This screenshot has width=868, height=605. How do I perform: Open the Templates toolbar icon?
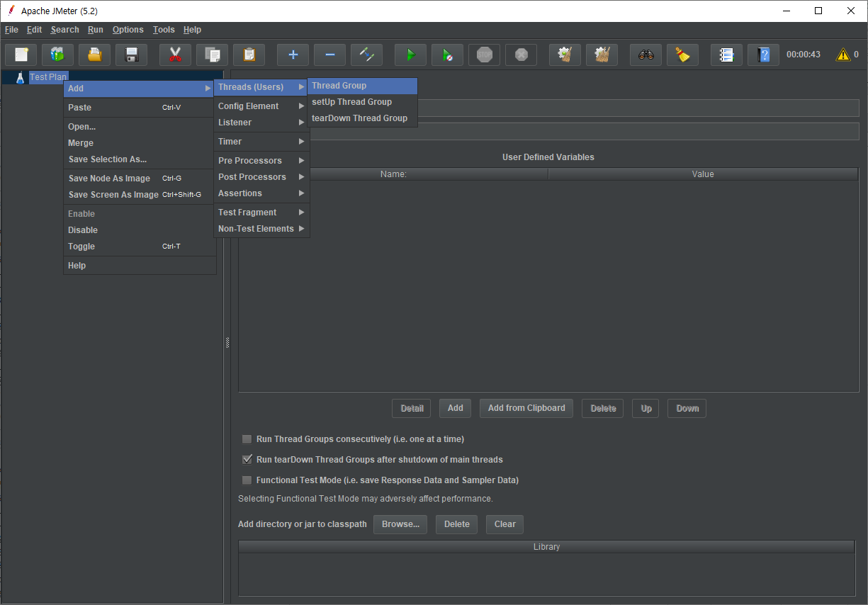(x=58, y=55)
